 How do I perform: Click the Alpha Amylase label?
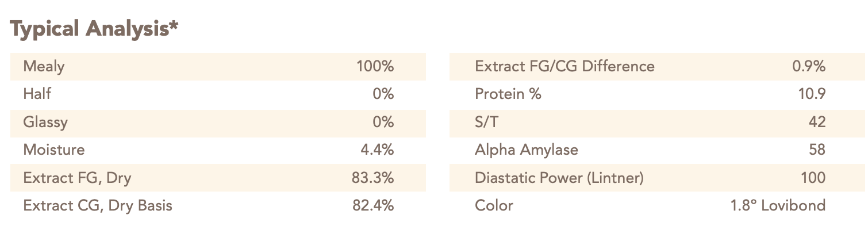point(527,150)
